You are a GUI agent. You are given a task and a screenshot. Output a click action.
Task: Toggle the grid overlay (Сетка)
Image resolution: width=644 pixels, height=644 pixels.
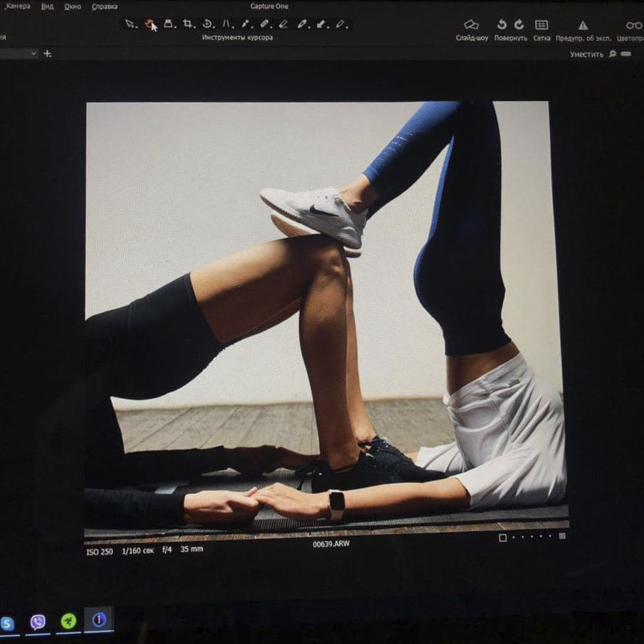click(541, 24)
